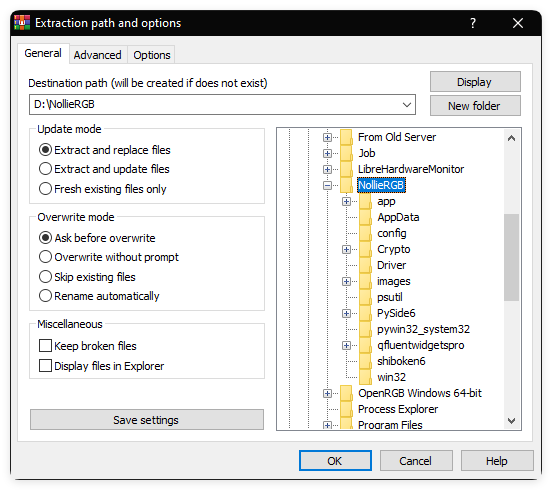Select Extract and replace files option

click(45, 150)
